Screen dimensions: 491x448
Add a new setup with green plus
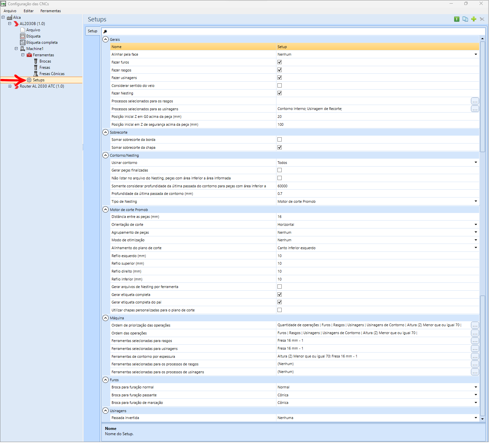pos(474,19)
